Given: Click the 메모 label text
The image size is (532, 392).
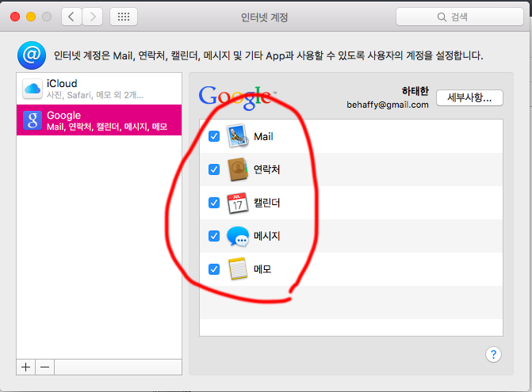Looking at the screenshot, I should pos(262,269).
